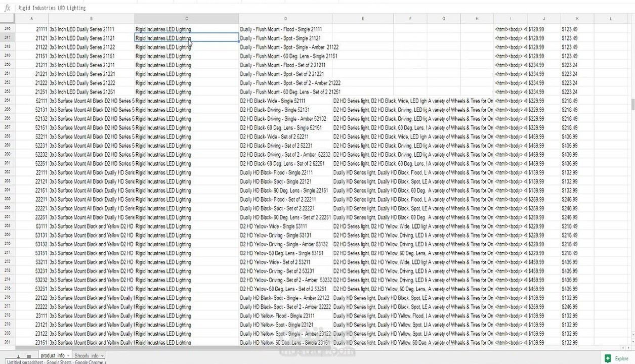Click cell '3x3 Inch LED Dually Series 21151'
This screenshot has width=635, height=364.
(91, 56)
